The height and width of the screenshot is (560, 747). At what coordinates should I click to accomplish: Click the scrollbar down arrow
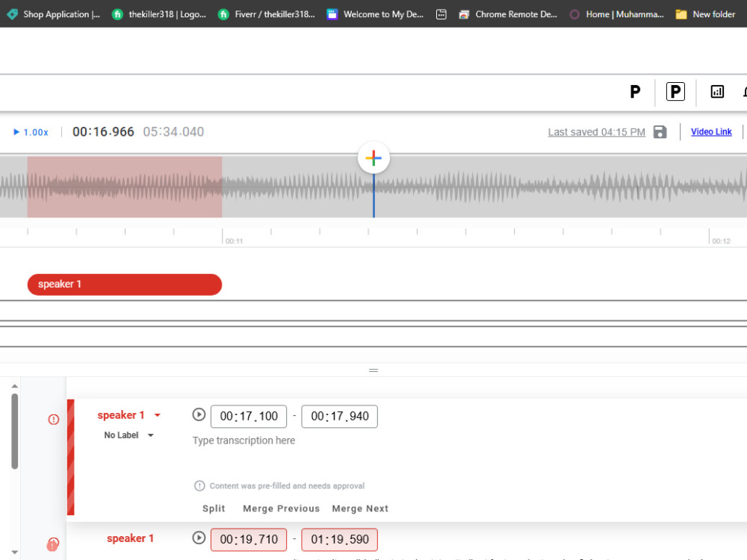point(15,553)
